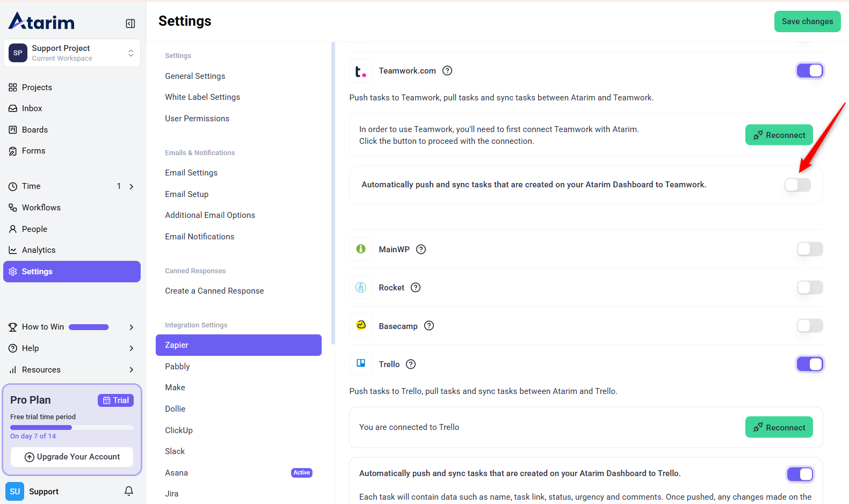849x504 pixels.
Task: Enable auto push and sync to Teamwork
Action: [797, 185]
